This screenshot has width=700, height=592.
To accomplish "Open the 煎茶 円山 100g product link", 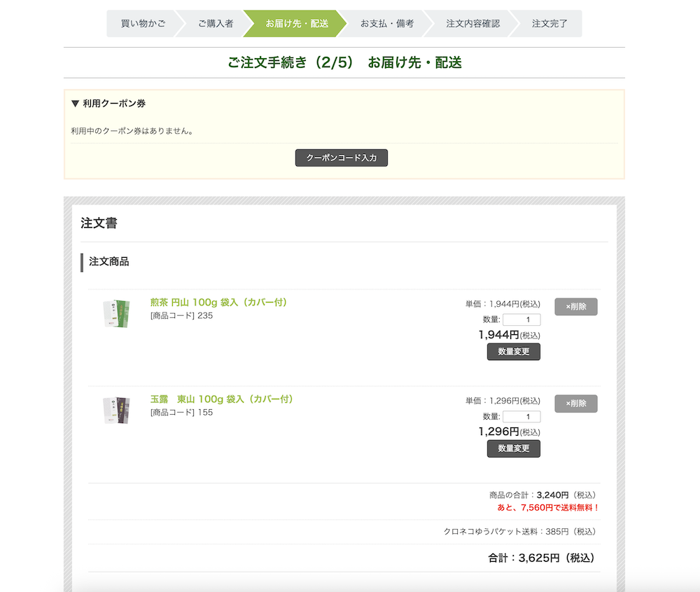I will [x=219, y=303].
